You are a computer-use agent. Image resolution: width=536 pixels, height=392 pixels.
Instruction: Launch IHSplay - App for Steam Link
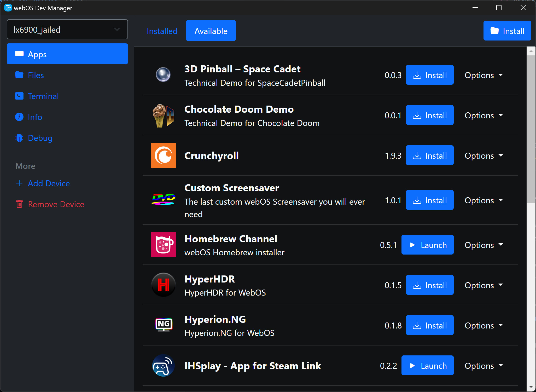click(x=427, y=366)
